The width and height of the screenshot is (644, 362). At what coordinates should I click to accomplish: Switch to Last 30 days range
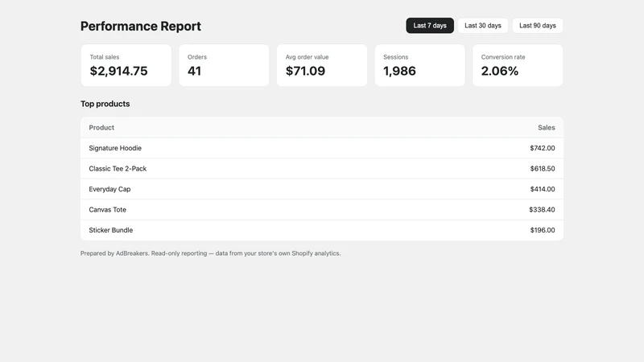[482, 26]
